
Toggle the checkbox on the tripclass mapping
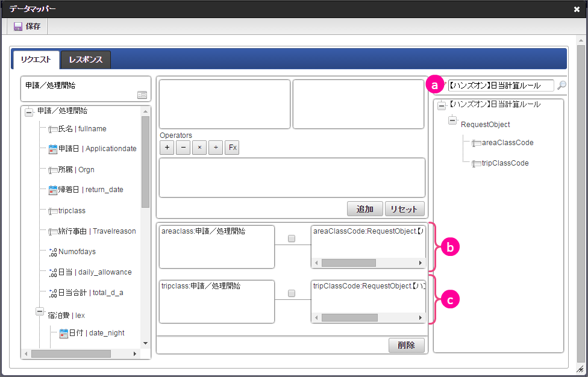[292, 293]
